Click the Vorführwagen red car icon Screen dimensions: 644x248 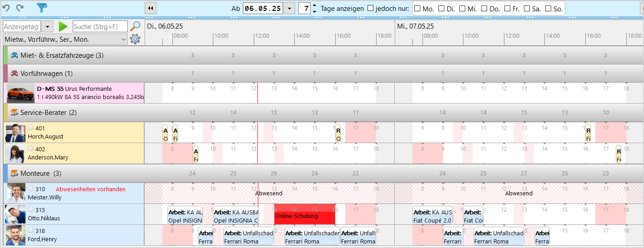click(x=15, y=74)
